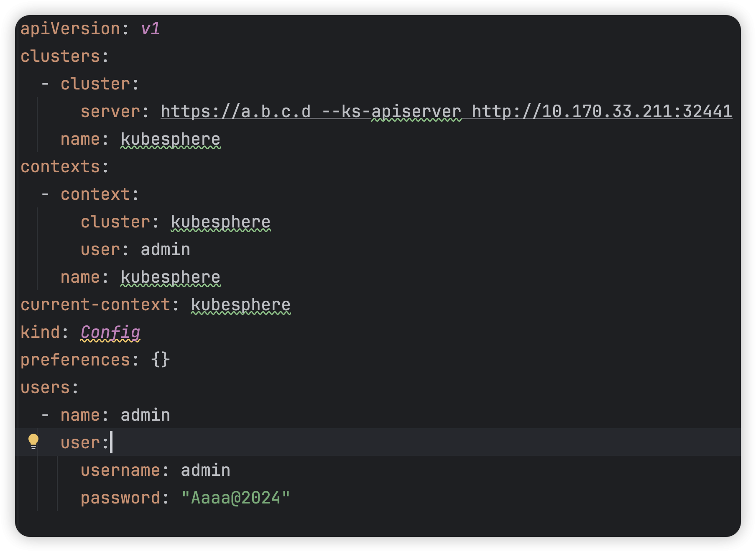Click the preferences {} braces
This screenshot has height=552, width=756.
tap(161, 360)
